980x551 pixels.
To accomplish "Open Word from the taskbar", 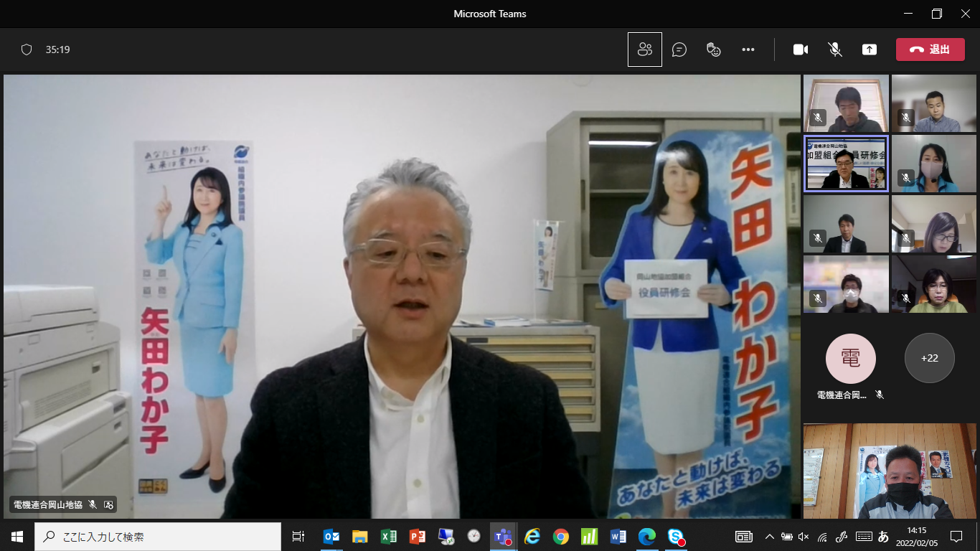I will (x=618, y=536).
